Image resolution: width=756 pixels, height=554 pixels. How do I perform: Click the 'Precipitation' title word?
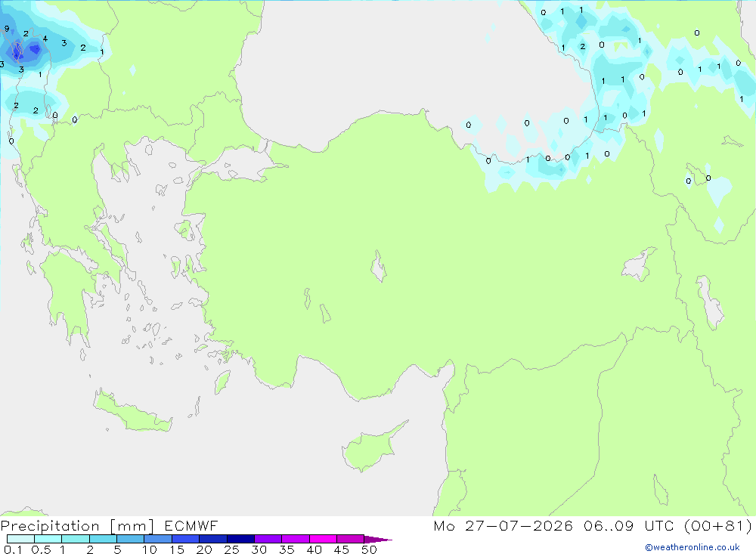coord(50,526)
